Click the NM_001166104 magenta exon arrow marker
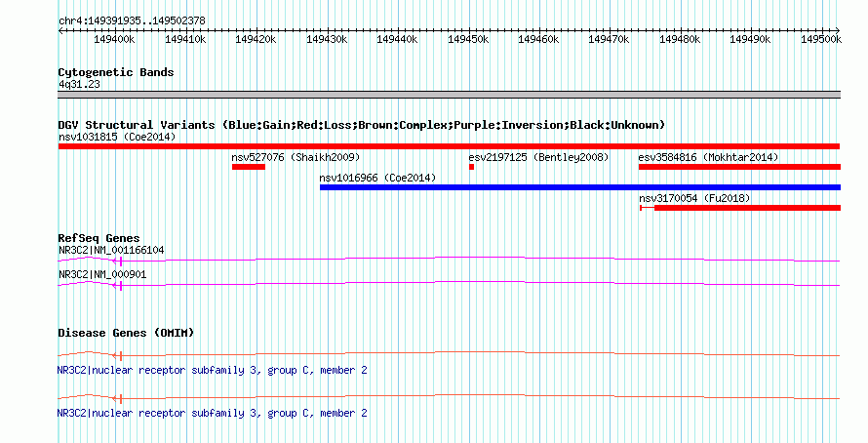 tap(117, 262)
